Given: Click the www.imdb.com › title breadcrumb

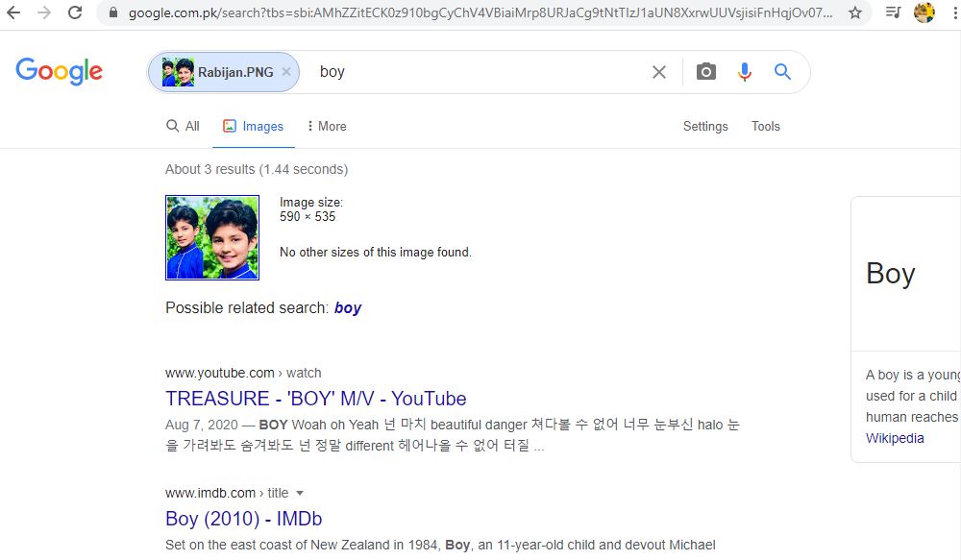Looking at the screenshot, I should click(x=226, y=493).
